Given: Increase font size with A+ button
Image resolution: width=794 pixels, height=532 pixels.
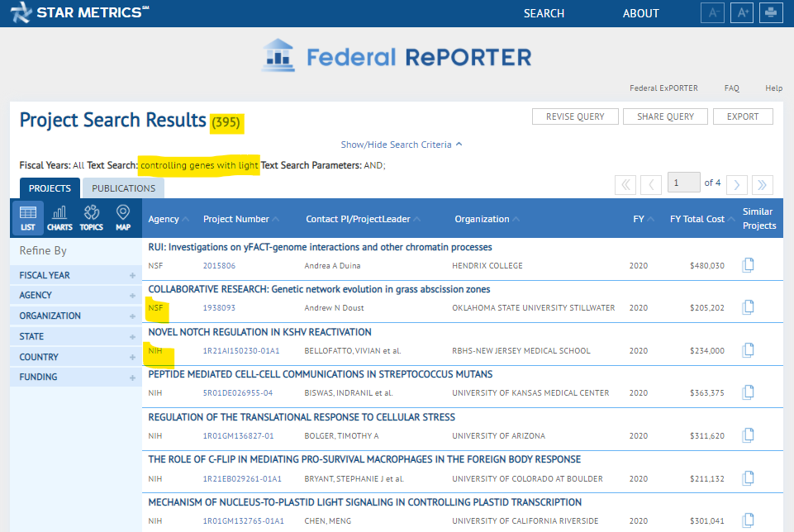Looking at the screenshot, I should point(742,12).
